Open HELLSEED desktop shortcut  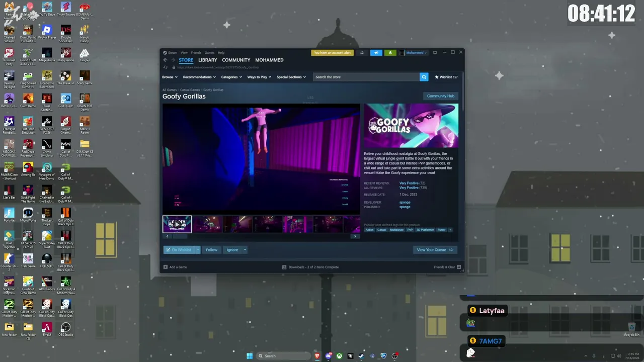pyautogui.click(x=47, y=260)
